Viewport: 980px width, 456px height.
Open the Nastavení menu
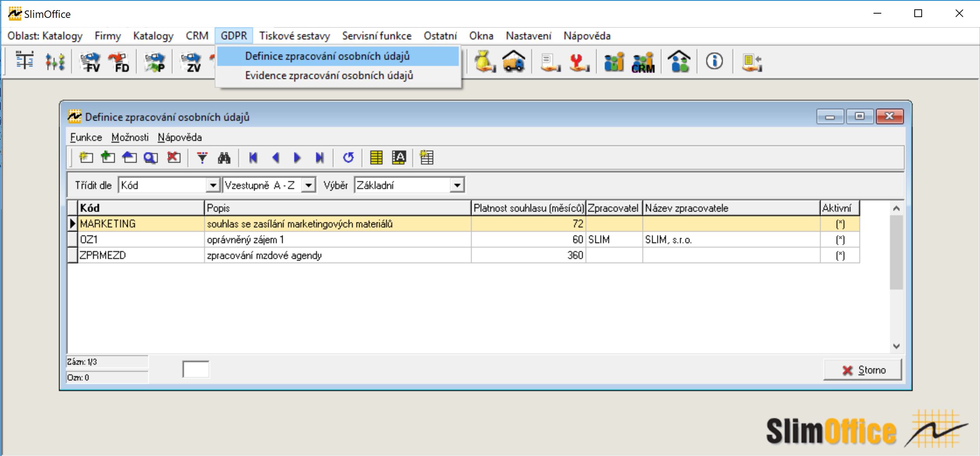(x=528, y=36)
